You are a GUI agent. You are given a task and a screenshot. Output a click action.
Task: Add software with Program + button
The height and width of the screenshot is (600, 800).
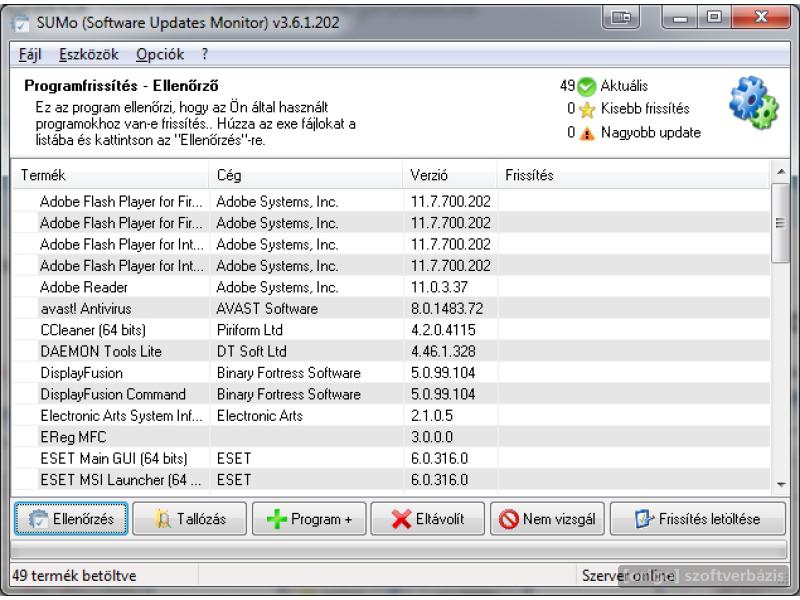(309, 519)
